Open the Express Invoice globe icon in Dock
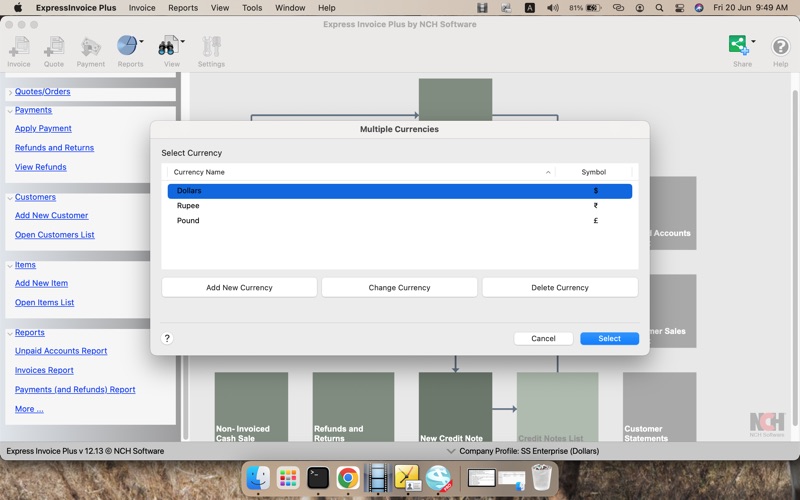The width and height of the screenshot is (800, 500). pos(438,478)
